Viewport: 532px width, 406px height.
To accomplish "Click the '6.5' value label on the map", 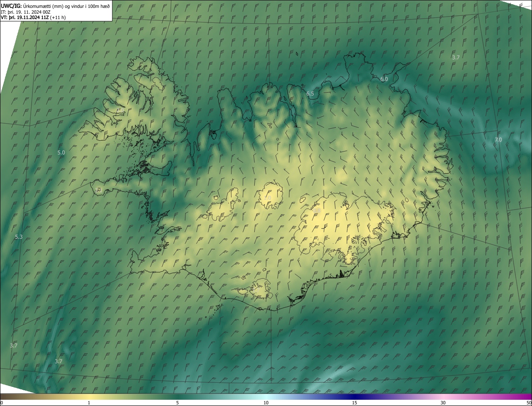I will pos(310,94).
